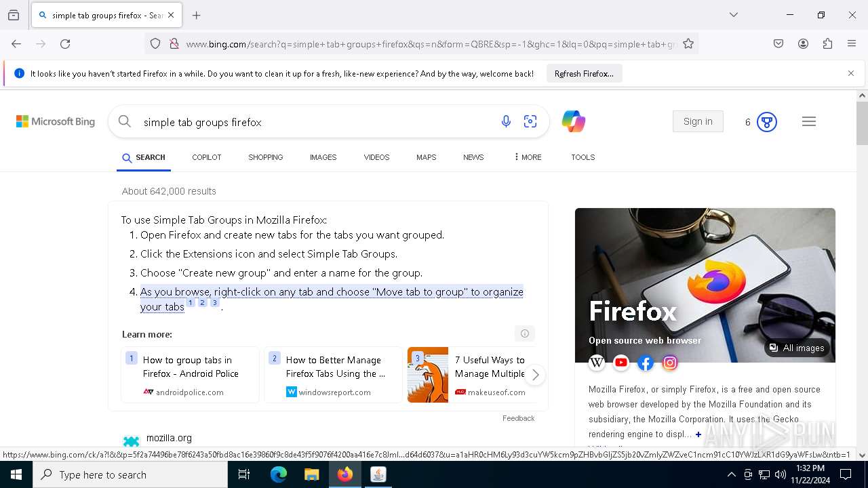Show answer info icon beside Learn more

(524, 333)
